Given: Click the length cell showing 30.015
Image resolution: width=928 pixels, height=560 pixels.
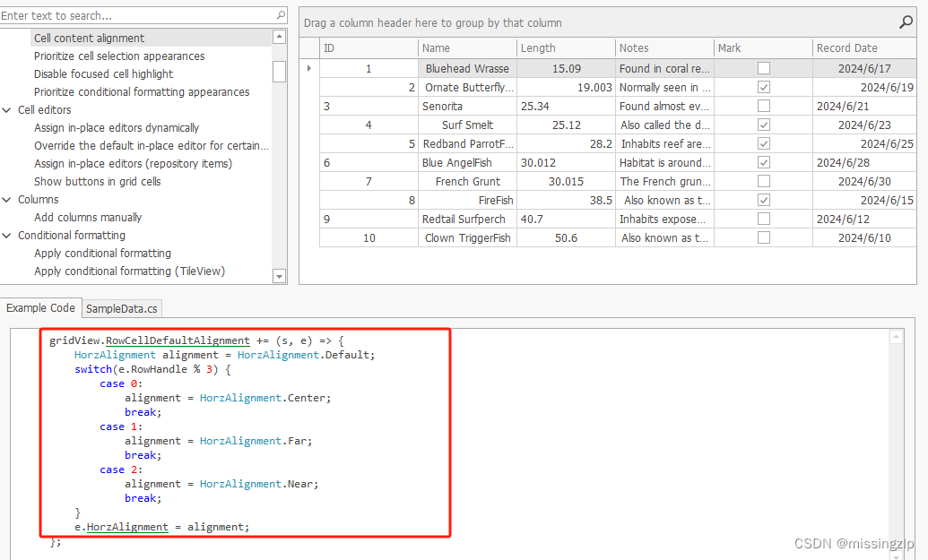Looking at the screenshot, I should (x=567, y=181).
